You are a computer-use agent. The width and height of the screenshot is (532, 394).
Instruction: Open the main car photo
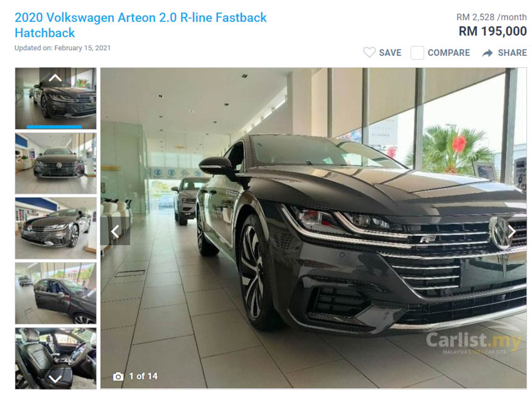click(313, 228)
